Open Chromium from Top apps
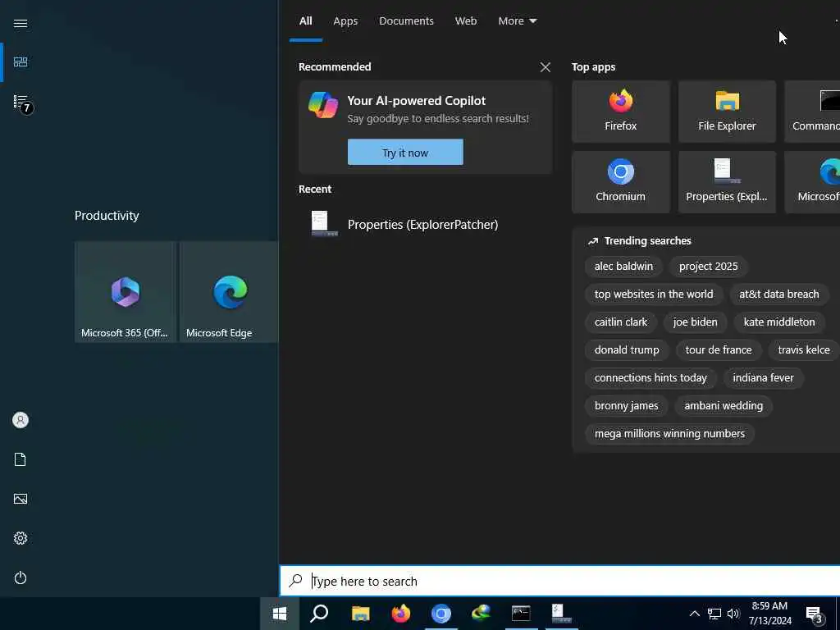This screenshot has height=630, width=840. tap(621, 182)
